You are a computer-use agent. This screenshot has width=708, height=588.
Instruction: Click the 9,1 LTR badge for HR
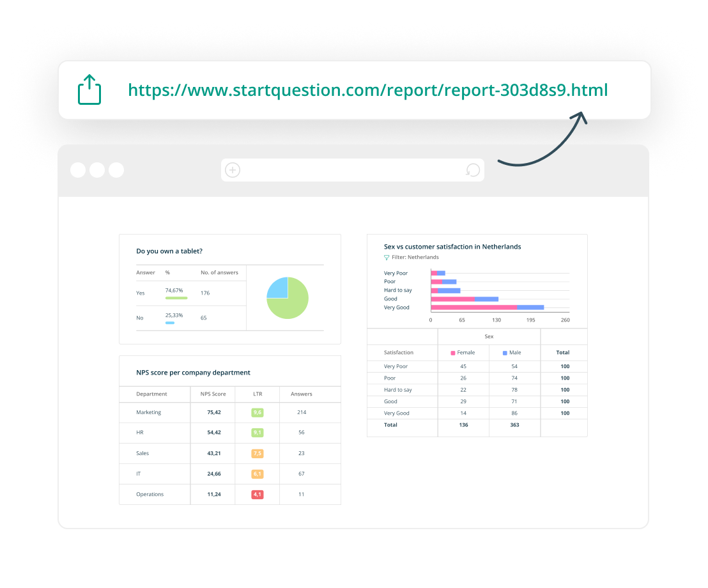(x=258, y=433)
